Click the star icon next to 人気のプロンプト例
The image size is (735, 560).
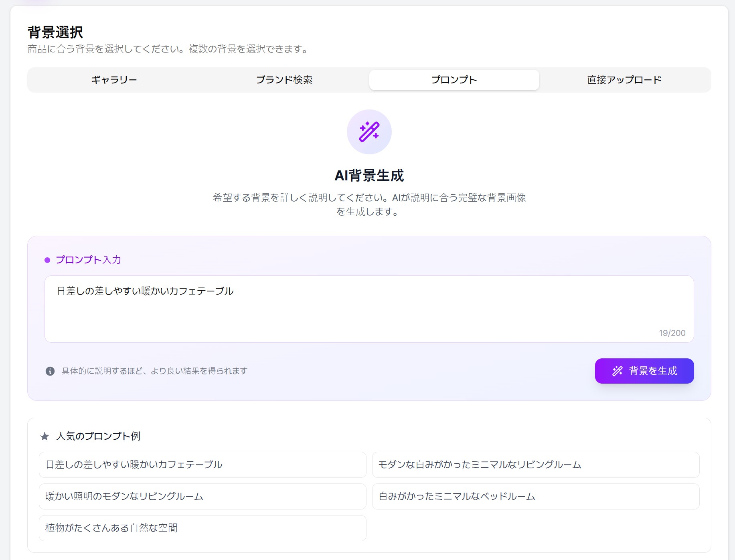45,436
